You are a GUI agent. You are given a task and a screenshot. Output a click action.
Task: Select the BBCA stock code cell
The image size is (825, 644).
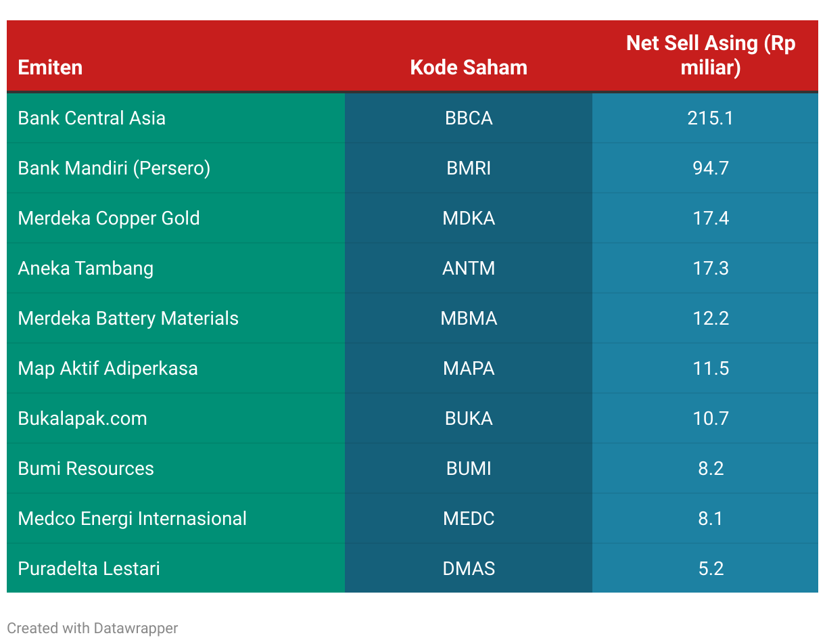469,118
